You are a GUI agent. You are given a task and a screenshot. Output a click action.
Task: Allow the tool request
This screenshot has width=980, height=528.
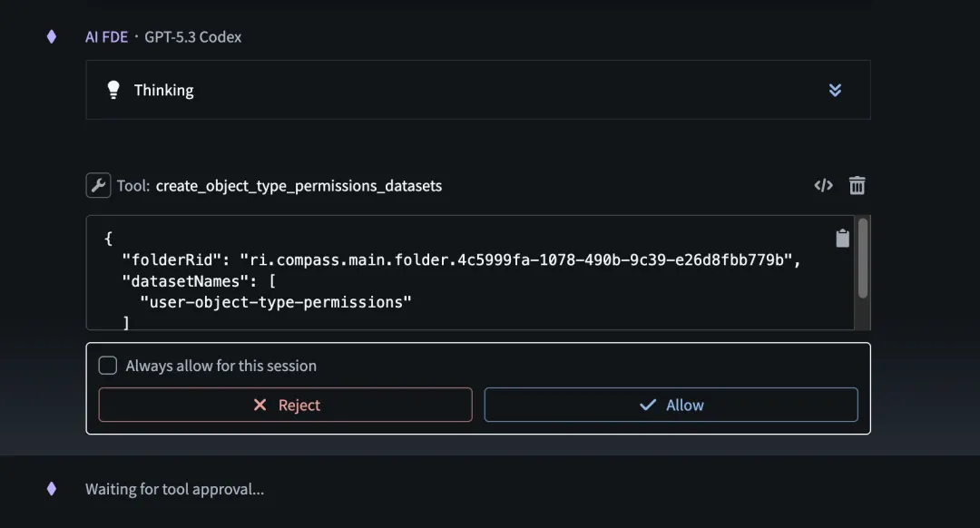[x=671, y=405]
